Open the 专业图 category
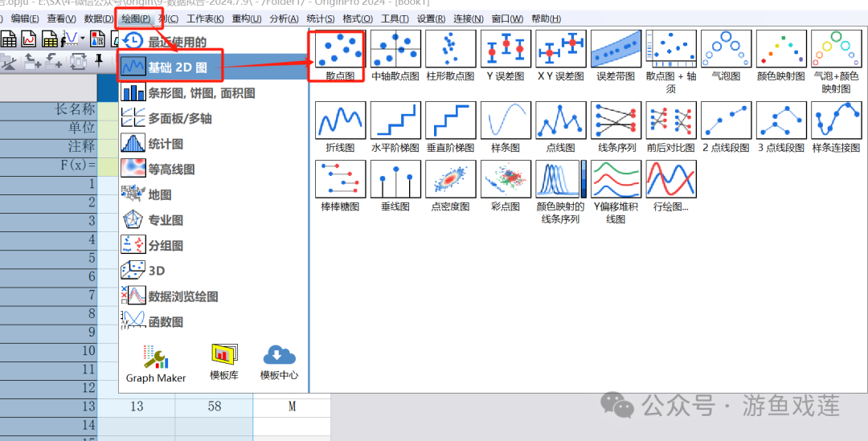Viewport: 868px width, 441px height. pos(213,220)
